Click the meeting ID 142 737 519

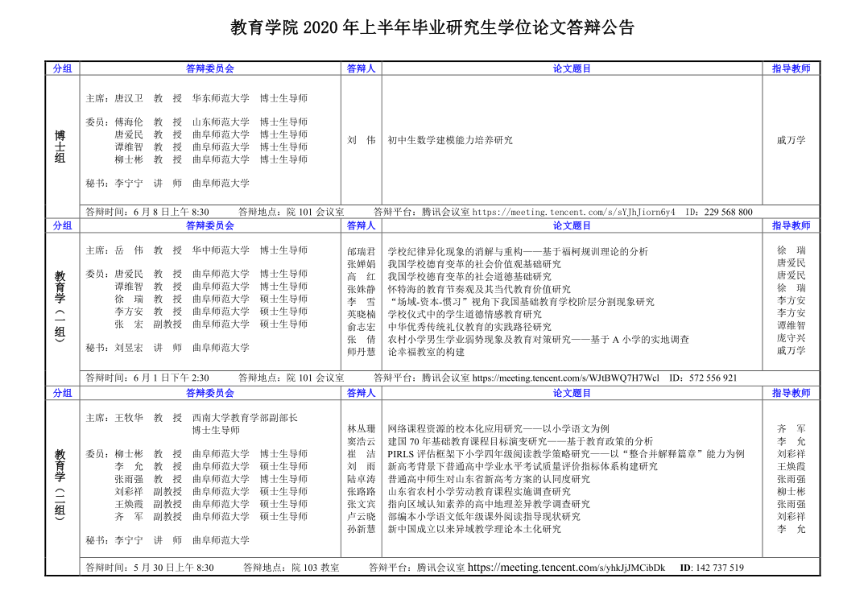point(717,568)
